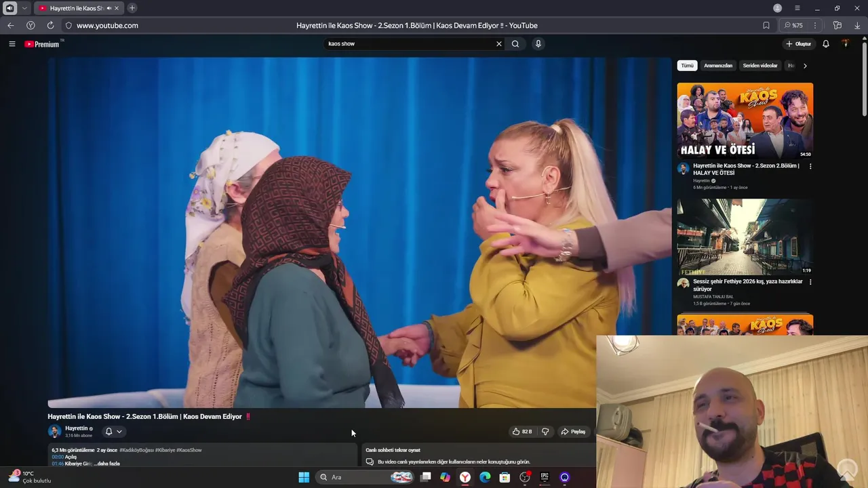Image resolution: width=868 pixels, height=488 pixels.
Task: Open the %75 zoom indicator
Action: pyautogui.click(x=794, y=25)
